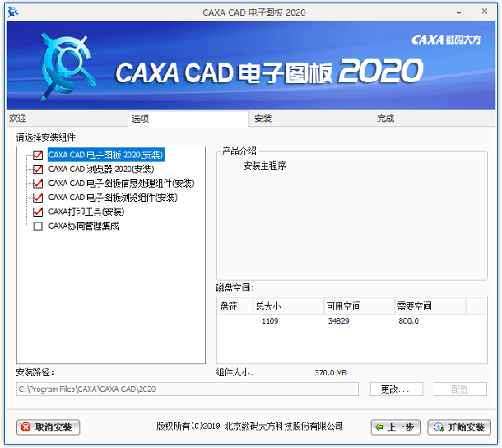The width and height of the screenshot is (502, 448).
Task: Uncheck CAXA打印工具 checkbox
Action: click(x=38, y=212)
